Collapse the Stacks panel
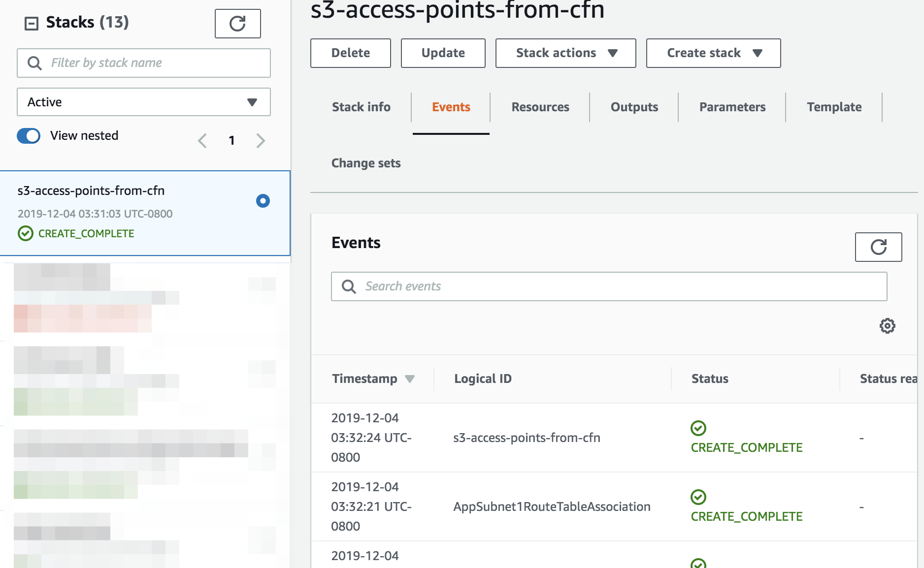This screenshot has width=924, height=568. (31, 23)
